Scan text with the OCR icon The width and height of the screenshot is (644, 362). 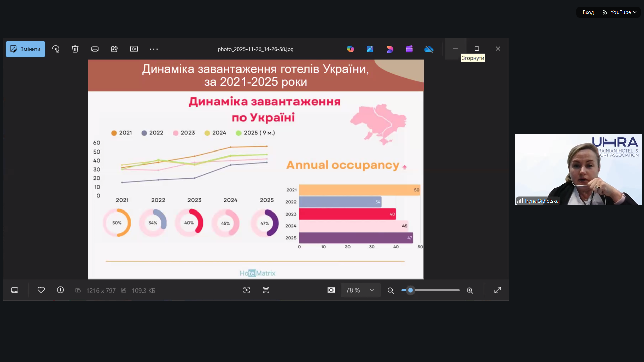(x=266, y=290)
